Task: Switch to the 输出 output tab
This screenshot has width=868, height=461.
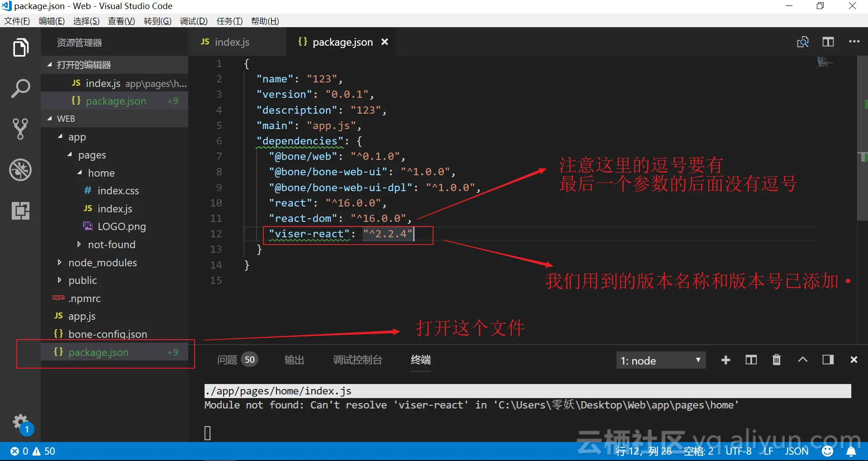Action: (x=294, y=360)
